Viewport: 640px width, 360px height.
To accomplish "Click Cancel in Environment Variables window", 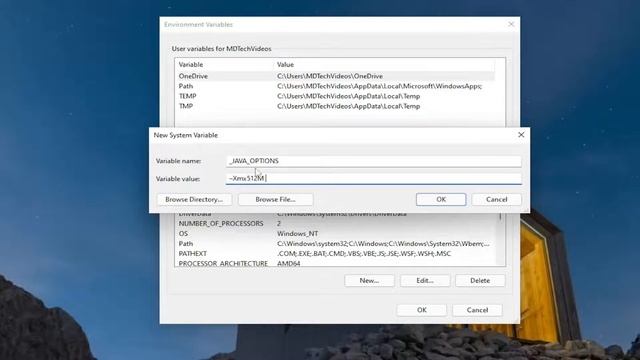I will coord(477,310).
